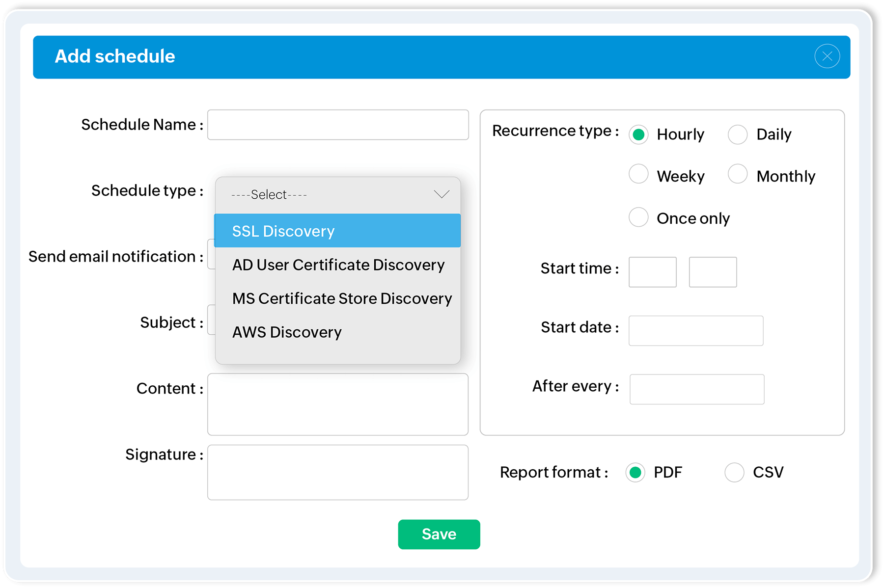Click the first Start time box
This screenshot has width=884, height=588.
pos(652,272)
